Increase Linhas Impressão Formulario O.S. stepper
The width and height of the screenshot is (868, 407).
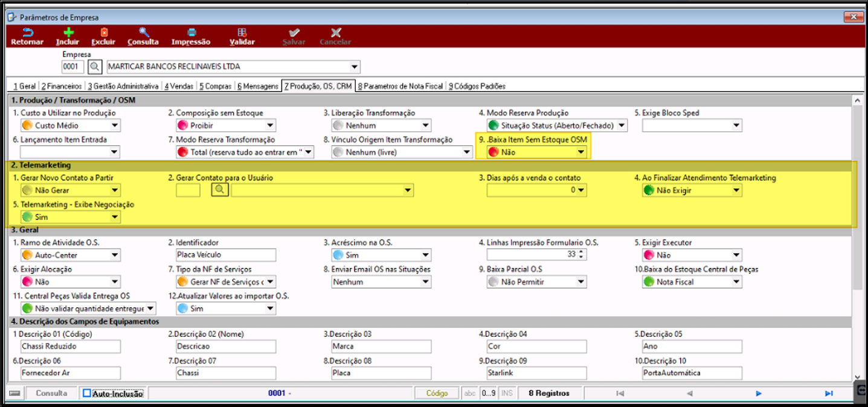coord(582,252)
